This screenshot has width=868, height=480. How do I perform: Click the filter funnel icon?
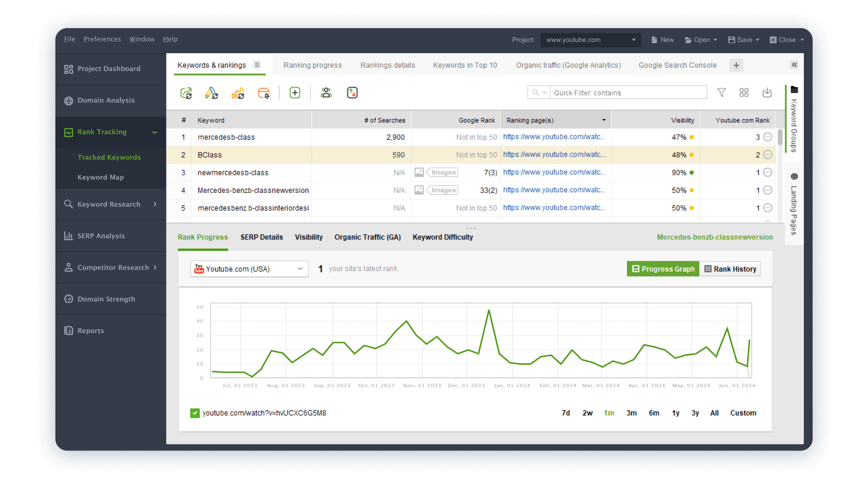[x=722, y=93]
